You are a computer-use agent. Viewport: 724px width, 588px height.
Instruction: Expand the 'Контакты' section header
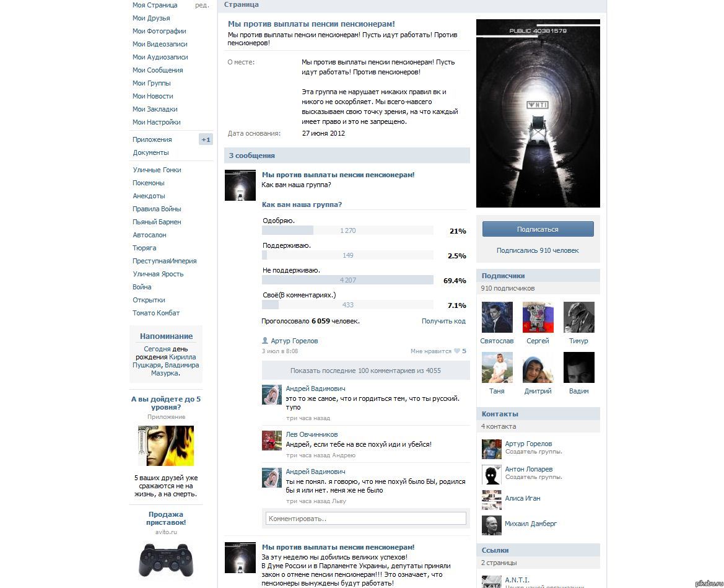coord(500,414)
